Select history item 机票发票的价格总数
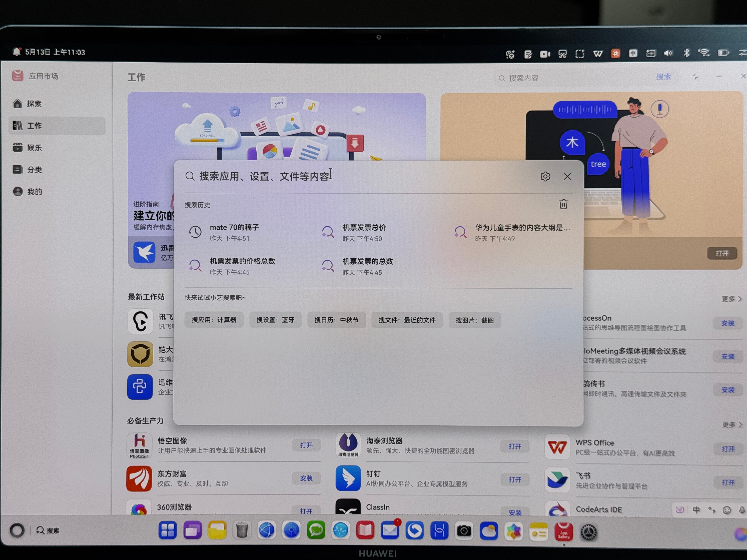The image size is (747, 560). [232, 266]
